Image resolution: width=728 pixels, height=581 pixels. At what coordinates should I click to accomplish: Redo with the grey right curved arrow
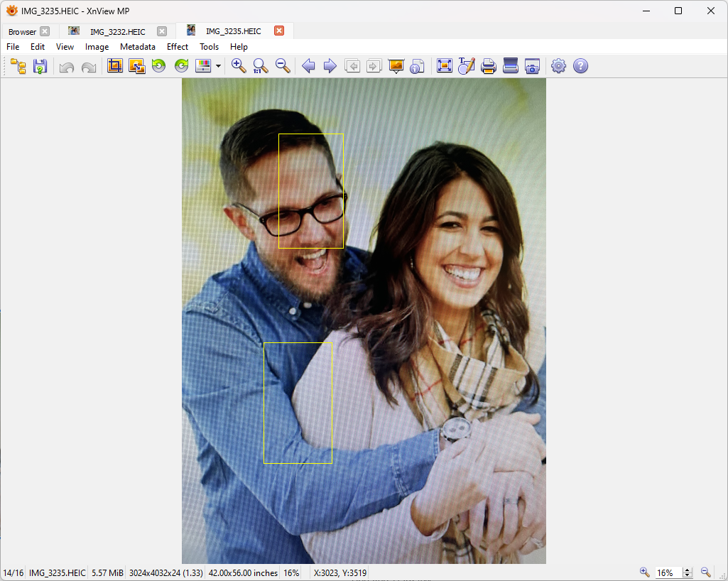pyautogui.click(x=89, y=67)
